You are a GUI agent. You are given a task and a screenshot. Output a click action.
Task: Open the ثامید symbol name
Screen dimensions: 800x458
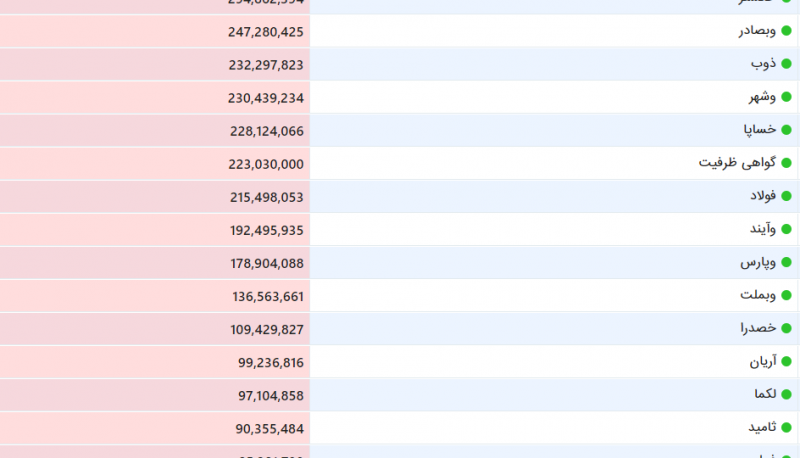(761, 427)
